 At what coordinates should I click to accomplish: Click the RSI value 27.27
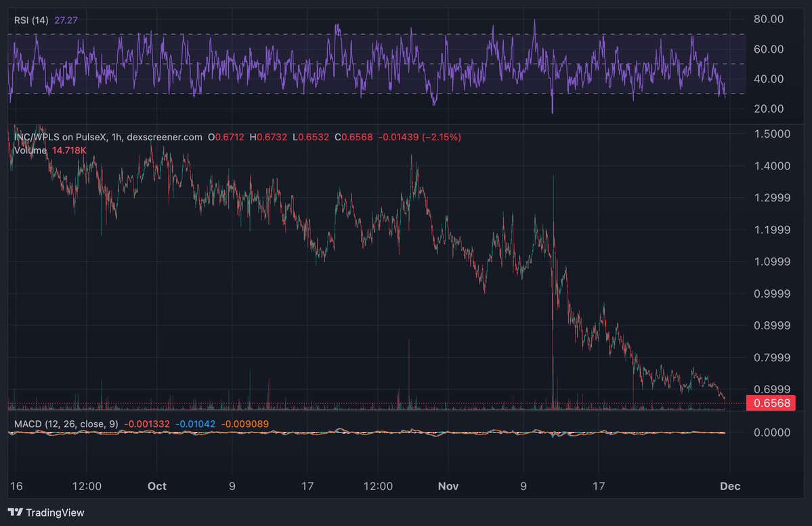(66, 20)
